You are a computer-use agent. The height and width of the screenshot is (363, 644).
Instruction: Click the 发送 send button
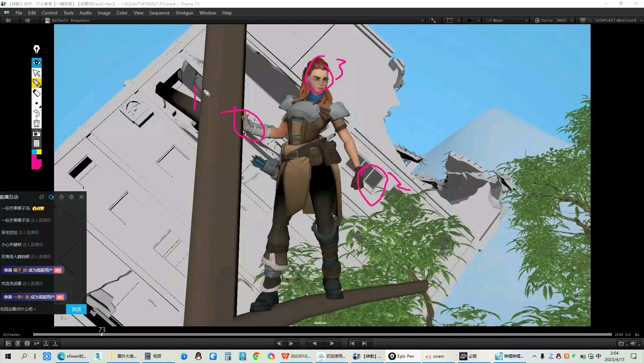(x=76, y=309)
